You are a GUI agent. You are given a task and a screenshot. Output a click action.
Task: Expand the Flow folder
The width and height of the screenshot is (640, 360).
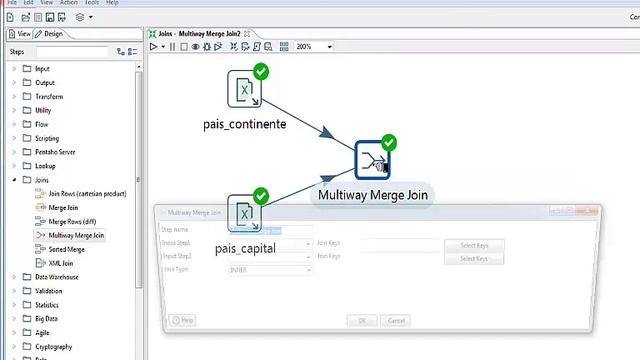coord(14,124)
